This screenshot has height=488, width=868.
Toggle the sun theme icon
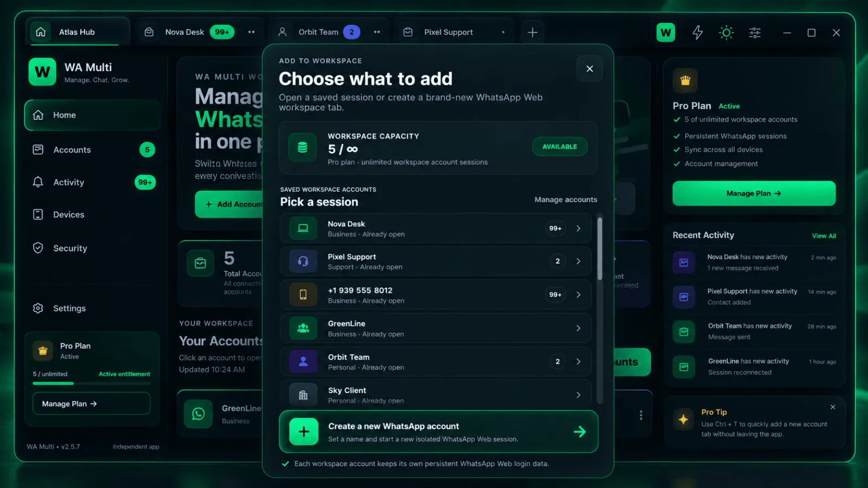[726, 33]
